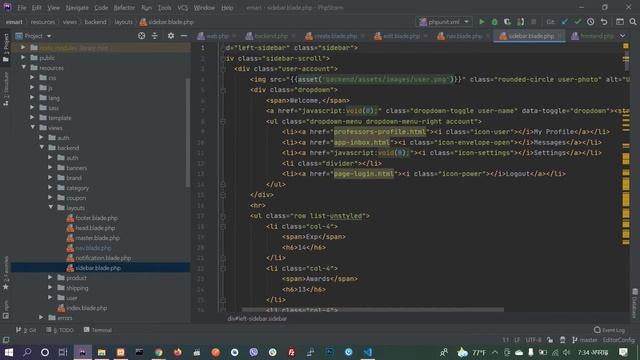Collapse the resources folder
The image size is (640, 360).
(23, 67)
